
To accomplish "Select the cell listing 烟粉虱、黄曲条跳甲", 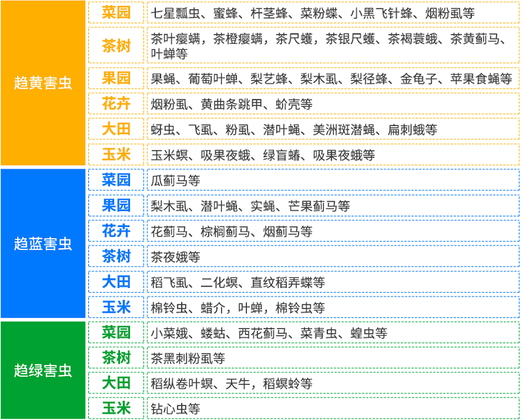I will [332, 104].
